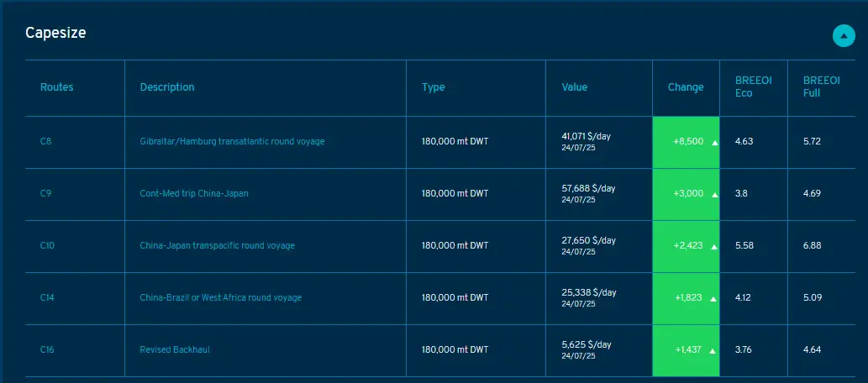Click the up-triangle icon beside +3,000

click(x=714, y=195)
